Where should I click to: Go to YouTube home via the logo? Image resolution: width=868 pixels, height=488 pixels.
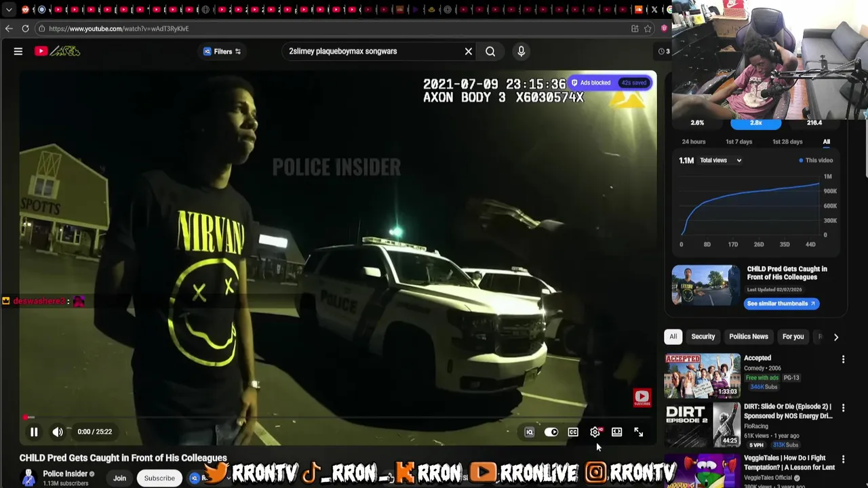[x=58, y=52]
